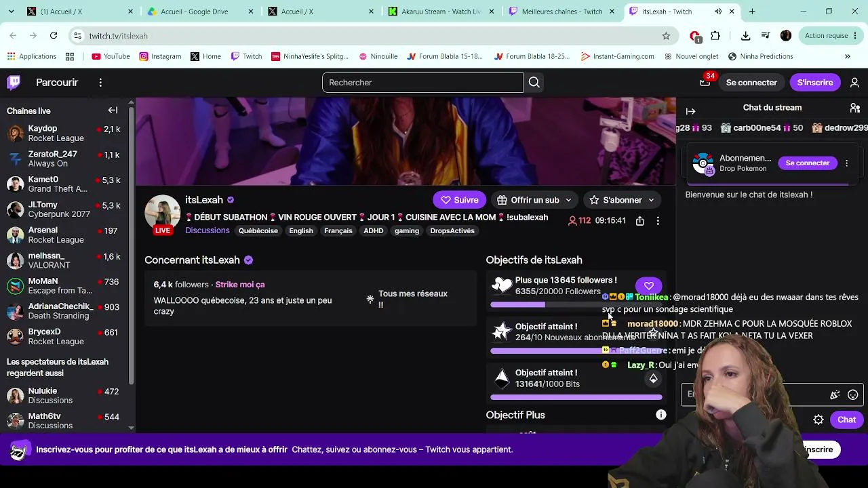Open the Twitch notifications inbox icon
The height and width of the screenshot is (488, 868).
point(705,83)
